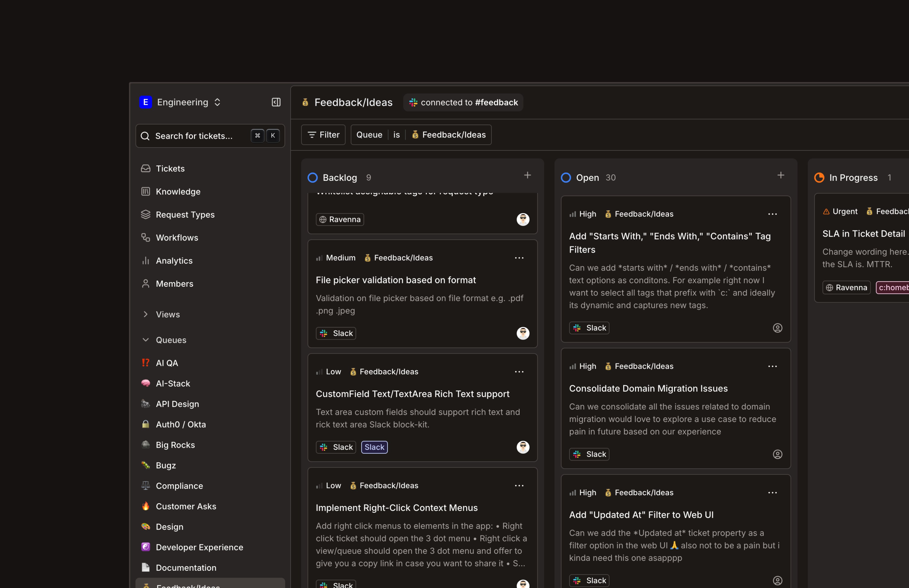Click the plus icon in Backlog column

(527, 175)
